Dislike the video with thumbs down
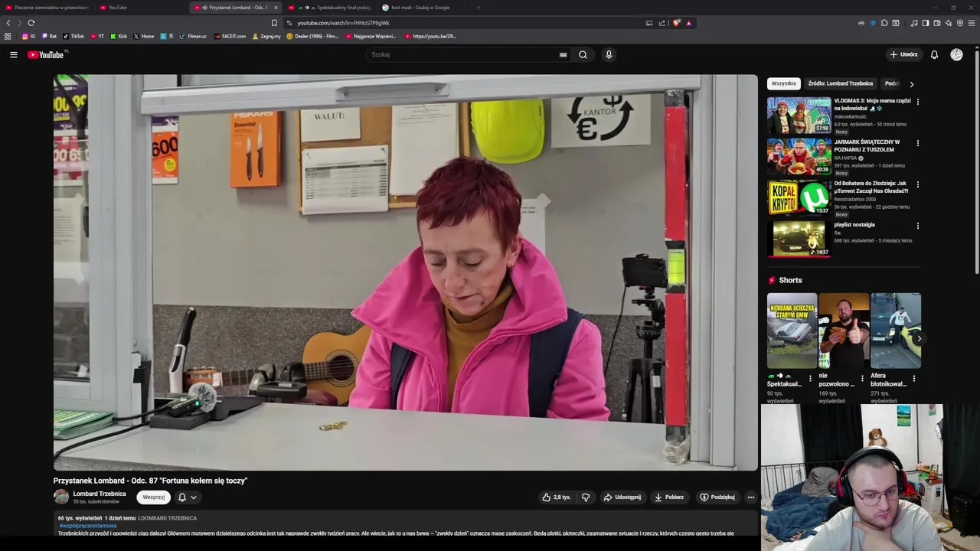 click(x=586, y=497)
